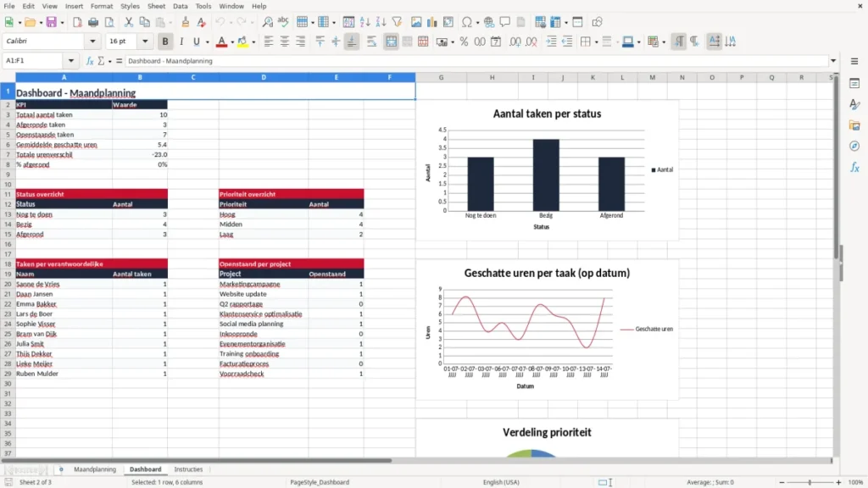
Task: Open the Data menu
Action: (x=180, y=6)
